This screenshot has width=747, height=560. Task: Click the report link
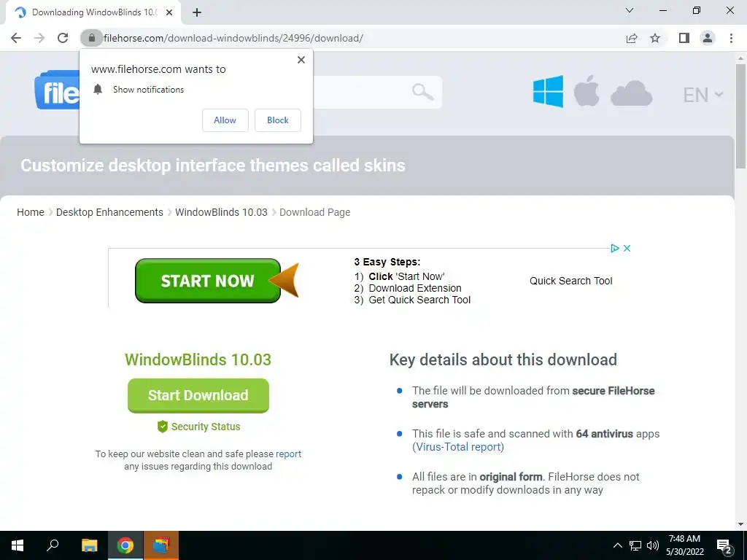point(288,454)
